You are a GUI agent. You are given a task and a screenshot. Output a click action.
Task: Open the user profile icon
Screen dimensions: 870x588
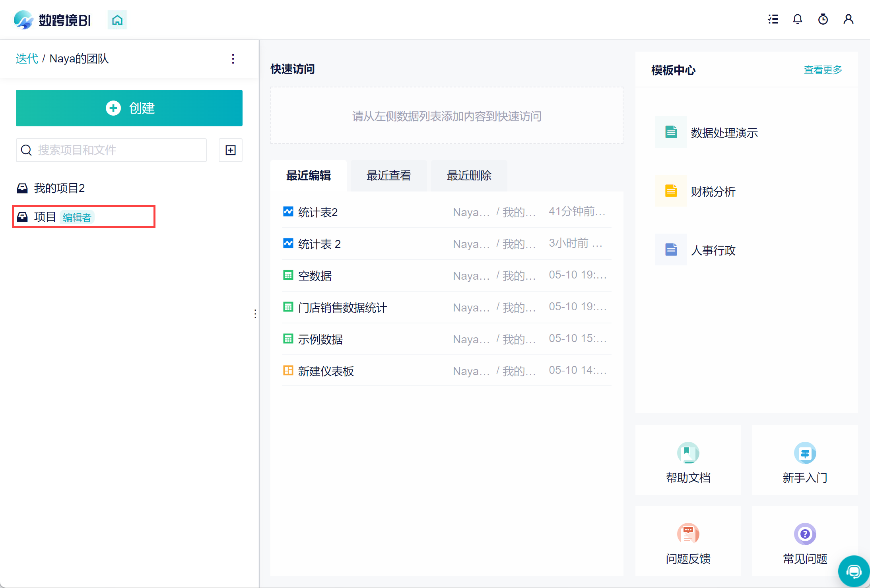click(849, 19)
